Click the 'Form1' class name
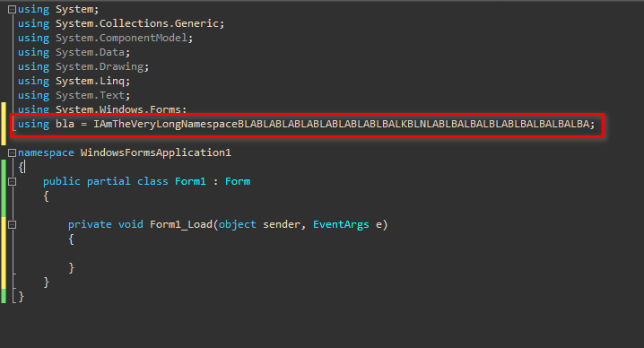The image size is (644, 348). tap(190, 181)
